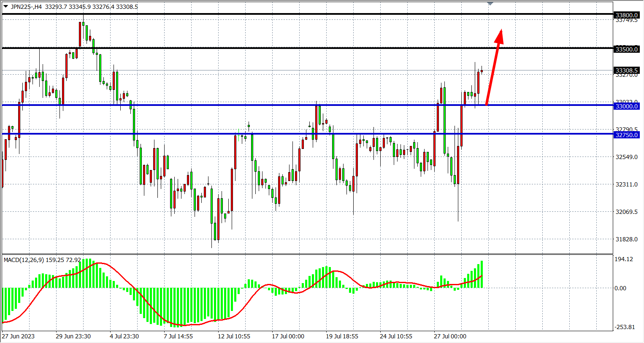
Task: Open the dropdown triangle beside JPN225 title
Action: (5, 6)
